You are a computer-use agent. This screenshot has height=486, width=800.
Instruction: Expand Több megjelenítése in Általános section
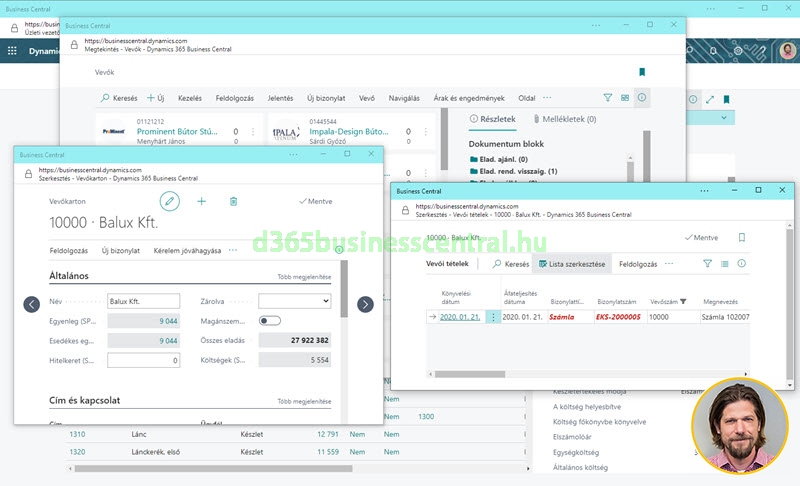click(304, 277)
